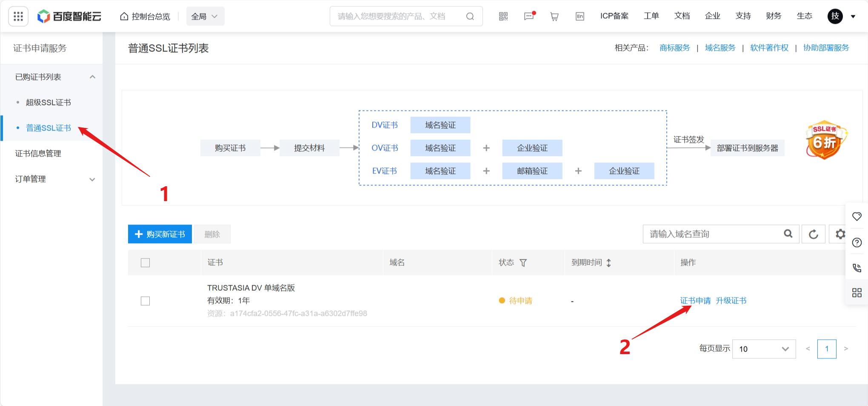Screen dimensions: 868x406
Task: Expand the 全局 region dropdown
Action: pyautogui.click(x=205, y=16)
